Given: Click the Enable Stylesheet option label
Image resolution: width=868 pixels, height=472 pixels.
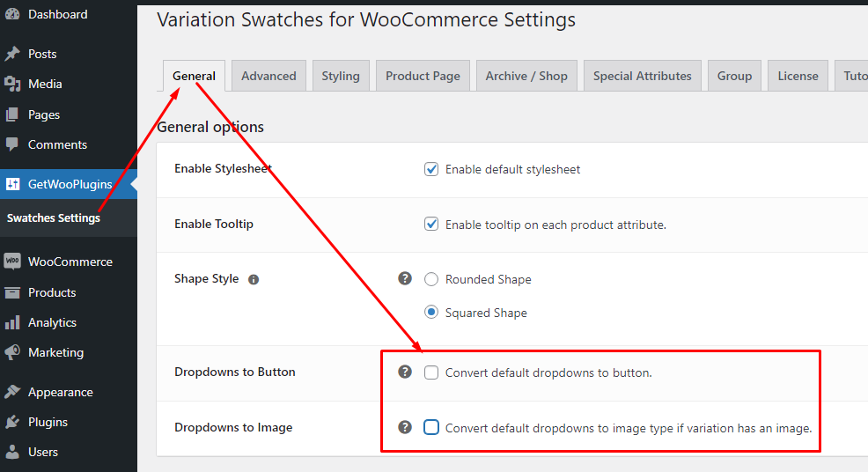Looking at the screenshot, I should click(x=223, y=168).
